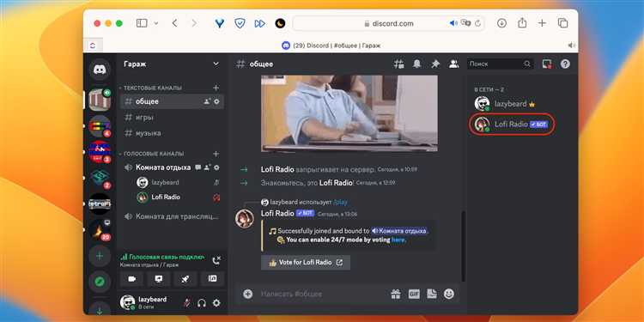Open notification settings bell icon
The image size is (644, 322).
point(416,64)
